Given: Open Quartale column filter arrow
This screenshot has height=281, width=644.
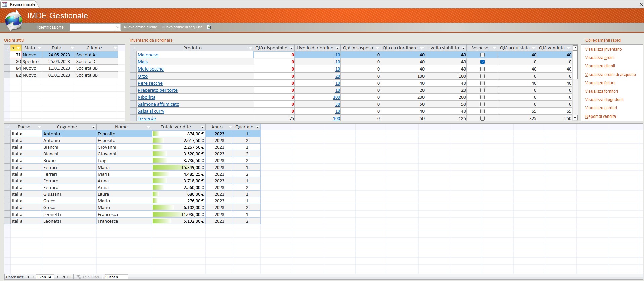Looking at the screenshot, I should tap(257, 127).
